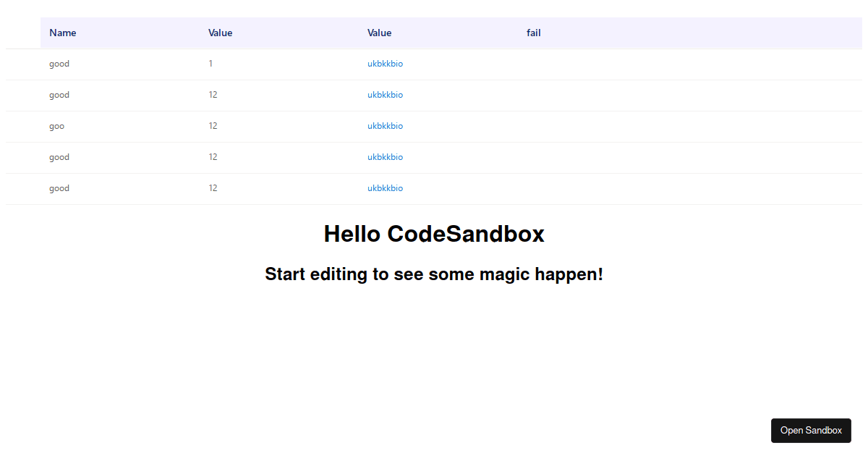Select the goo name cell
The width and height of the screenshot is (868, 456).
(56, 126)
